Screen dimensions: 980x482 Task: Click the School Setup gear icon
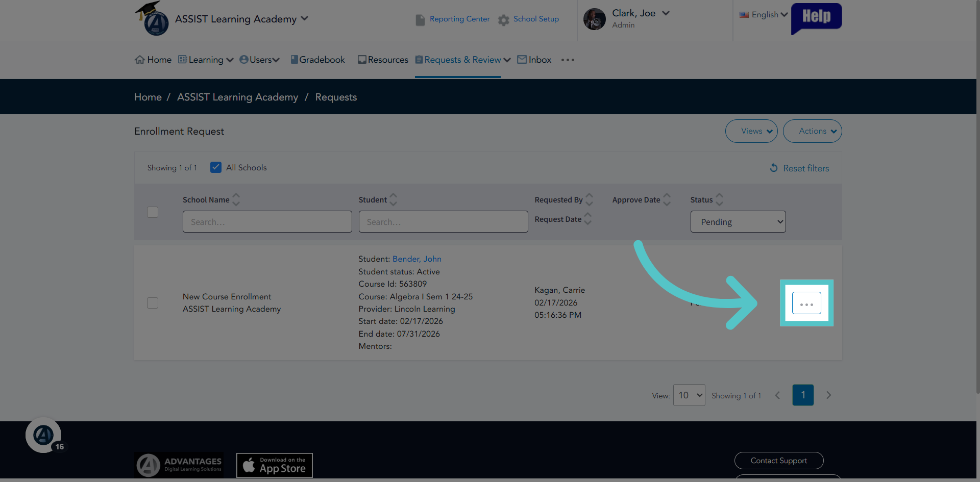[x=504, y=20]
